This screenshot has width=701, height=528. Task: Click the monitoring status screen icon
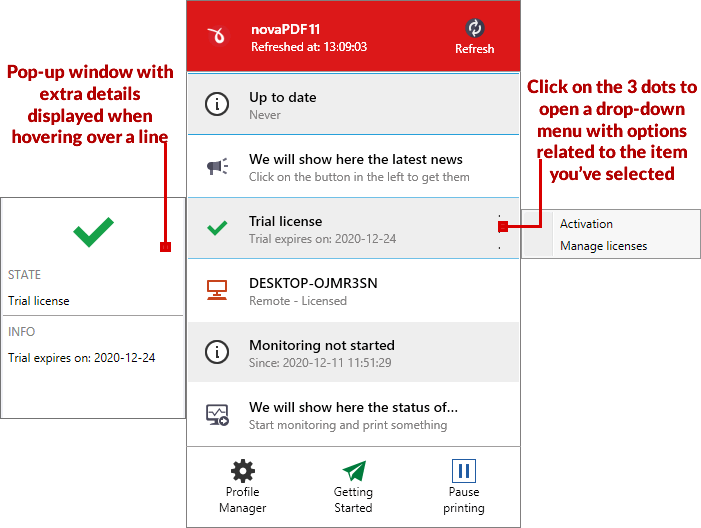coord(217,415)
